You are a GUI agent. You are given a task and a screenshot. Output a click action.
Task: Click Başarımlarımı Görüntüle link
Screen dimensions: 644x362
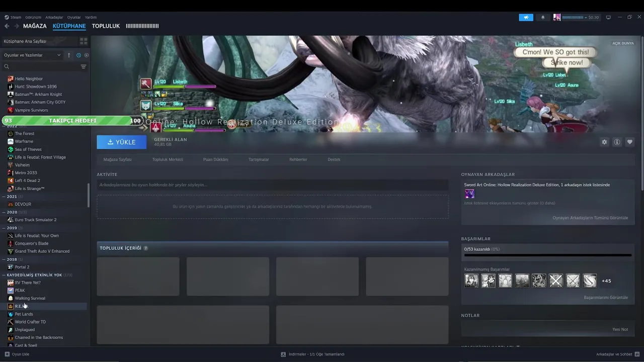606,297
